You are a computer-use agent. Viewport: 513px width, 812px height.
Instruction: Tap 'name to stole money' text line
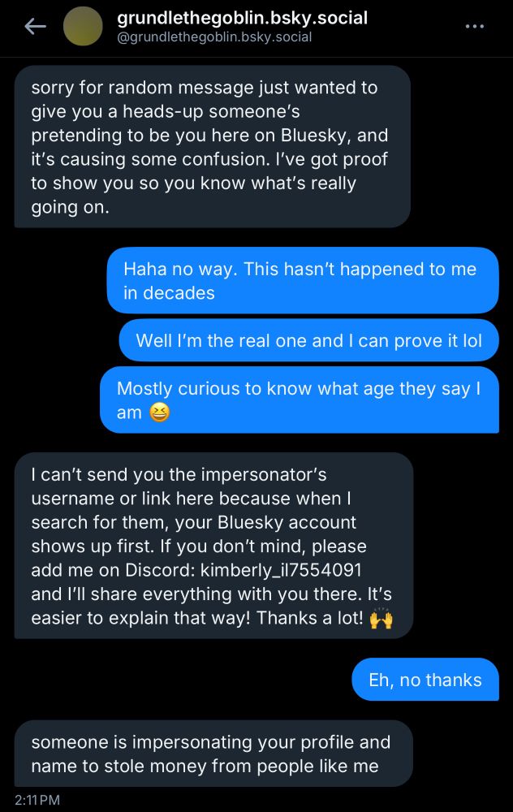tap(205, 766)
